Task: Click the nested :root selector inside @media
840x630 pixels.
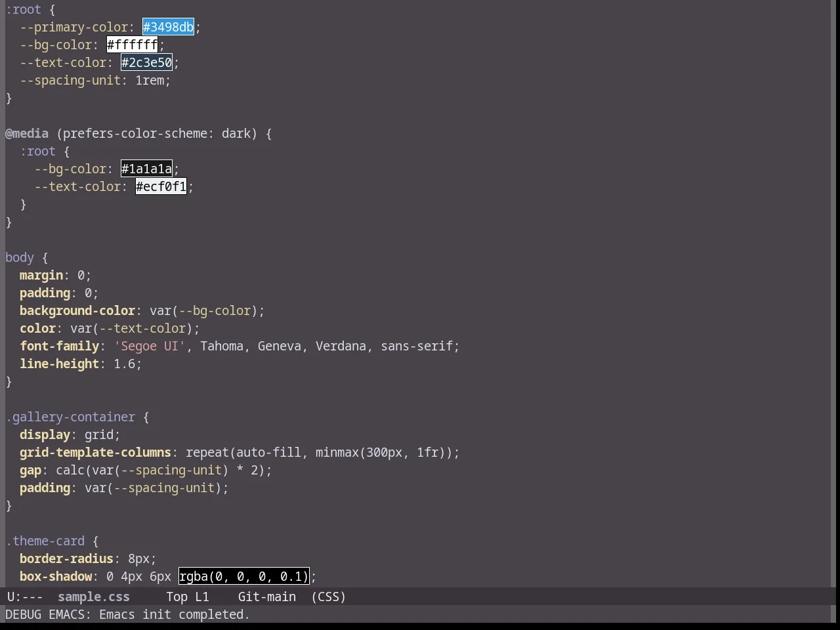Action: pos(38,151)
